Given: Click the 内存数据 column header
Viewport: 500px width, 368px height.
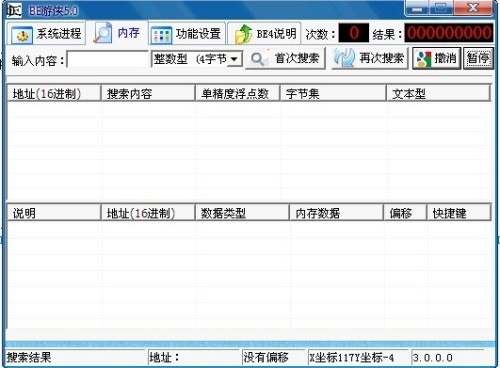Looking at the screenshot, I should pos(336,213).
